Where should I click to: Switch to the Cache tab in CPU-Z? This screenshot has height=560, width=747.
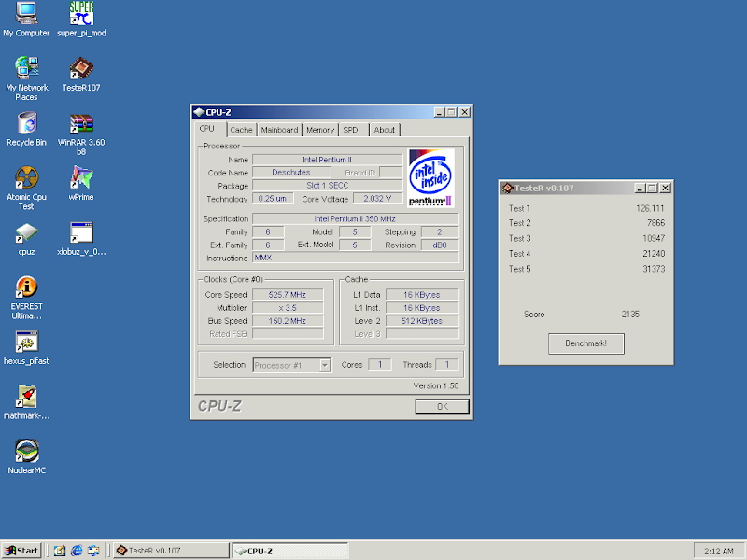[x=241, y=130]
